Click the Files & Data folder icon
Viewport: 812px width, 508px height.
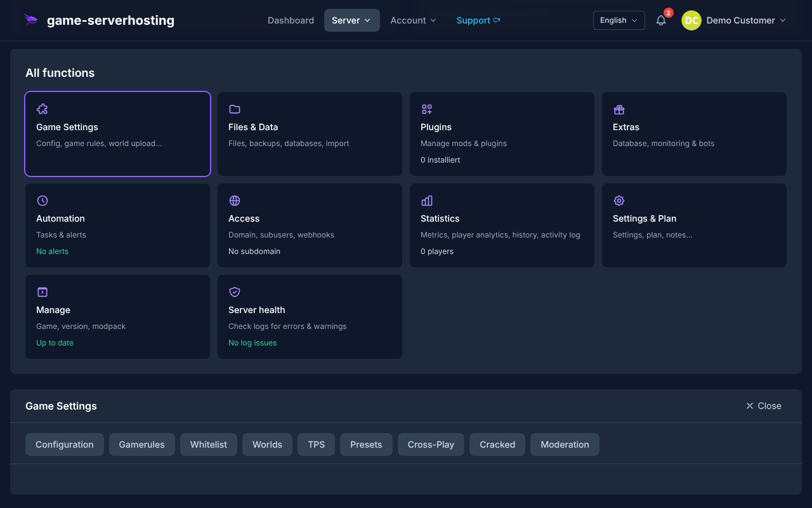[235, 109]
